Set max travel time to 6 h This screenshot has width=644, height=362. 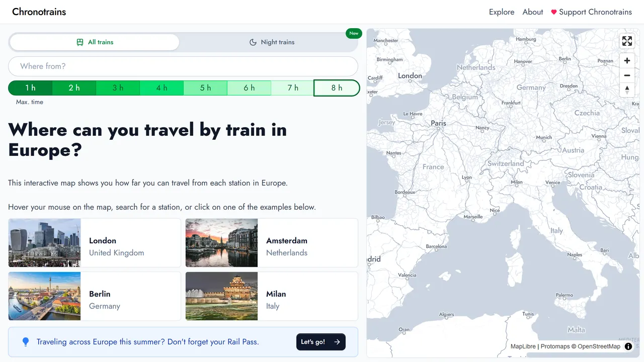(249, 88)
